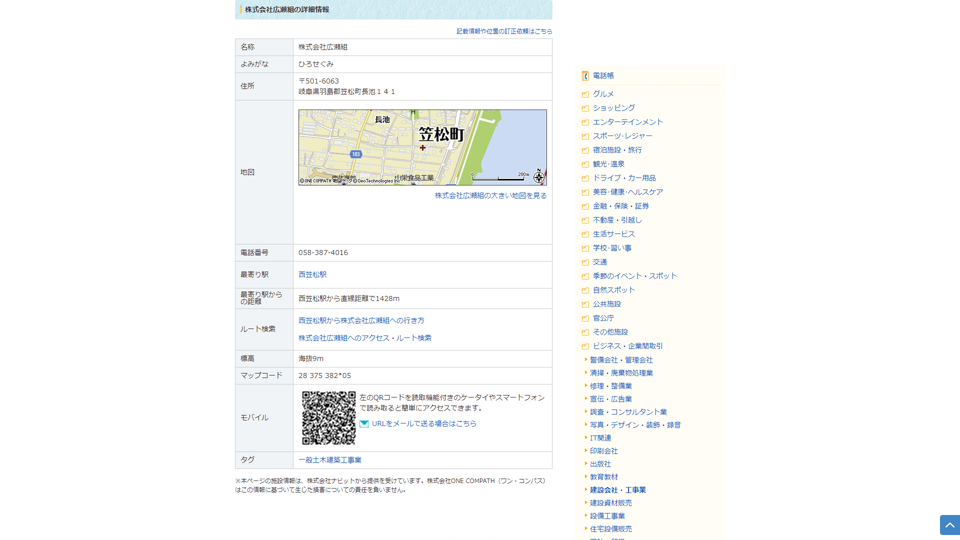960x540 pixels.
Task: Click the 一般土木建築工事業 tag link
Action: coord(329,460)
